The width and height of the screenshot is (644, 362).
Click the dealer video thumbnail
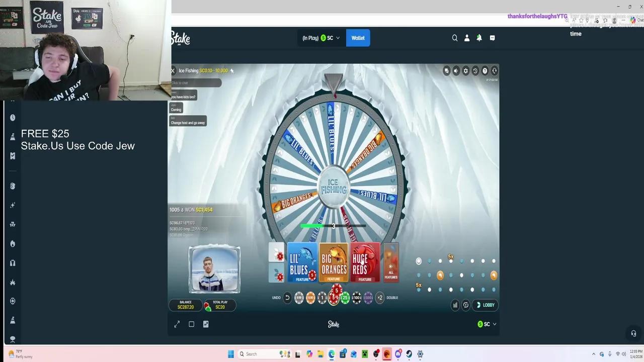214,269
